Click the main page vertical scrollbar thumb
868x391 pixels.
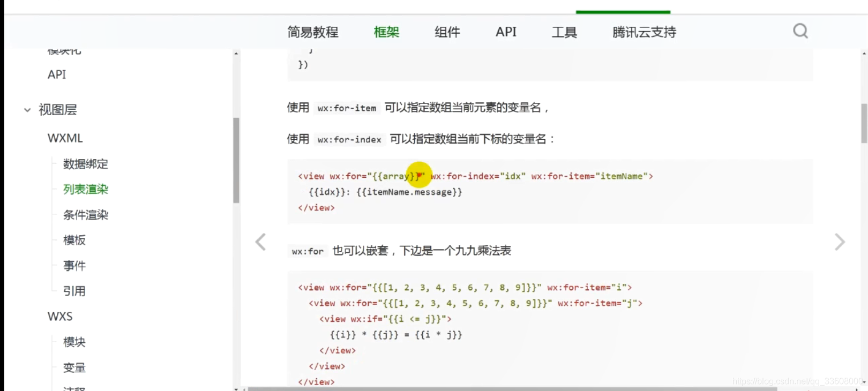[864, 123]
